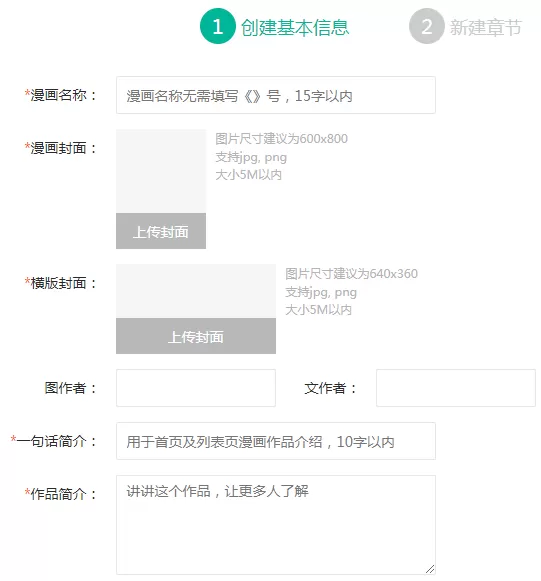This screenshot has width=541, height=581.
Task: Click the 漫画封面 portrait preview placeholder
Action: point(161,171)
